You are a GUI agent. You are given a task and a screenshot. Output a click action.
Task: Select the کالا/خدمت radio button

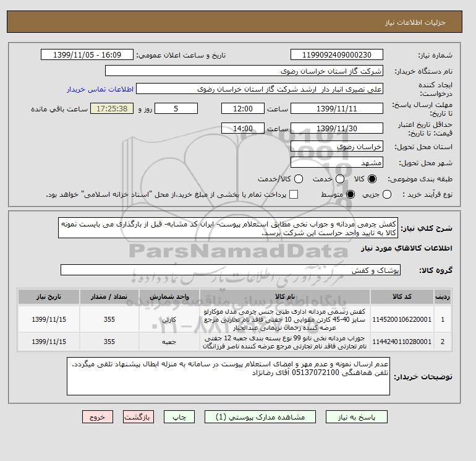click(299, 179)
